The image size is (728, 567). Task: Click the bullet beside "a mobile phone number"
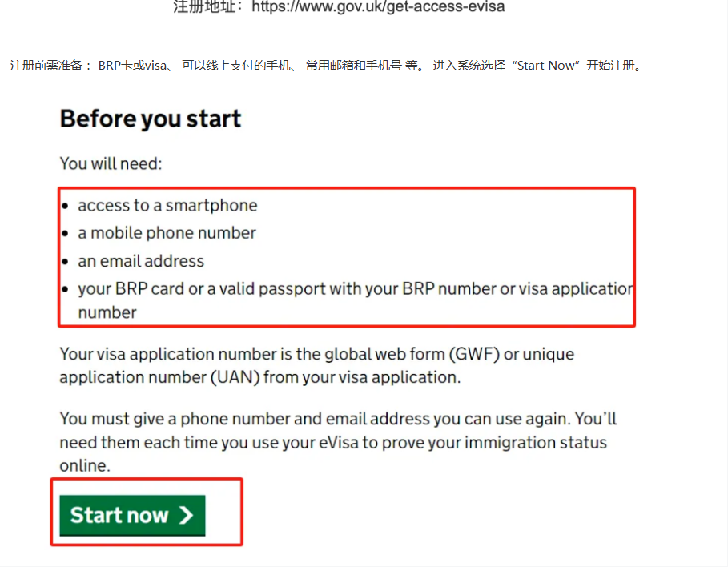(x=65, y=235)
